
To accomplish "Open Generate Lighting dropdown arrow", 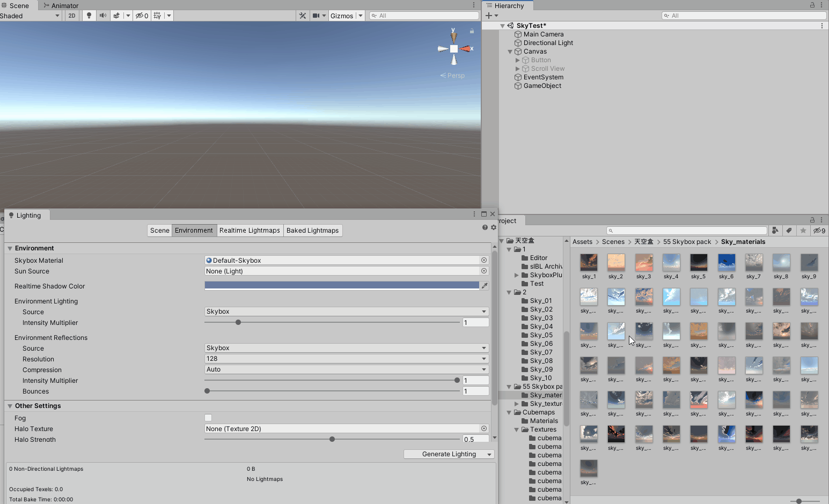I will [x=489, y=454].
